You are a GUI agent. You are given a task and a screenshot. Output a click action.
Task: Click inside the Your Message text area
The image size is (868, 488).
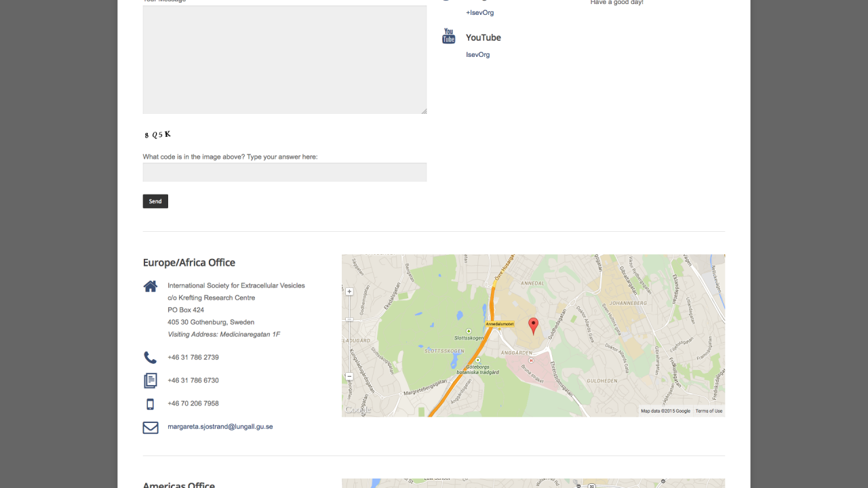coord(284,59)
